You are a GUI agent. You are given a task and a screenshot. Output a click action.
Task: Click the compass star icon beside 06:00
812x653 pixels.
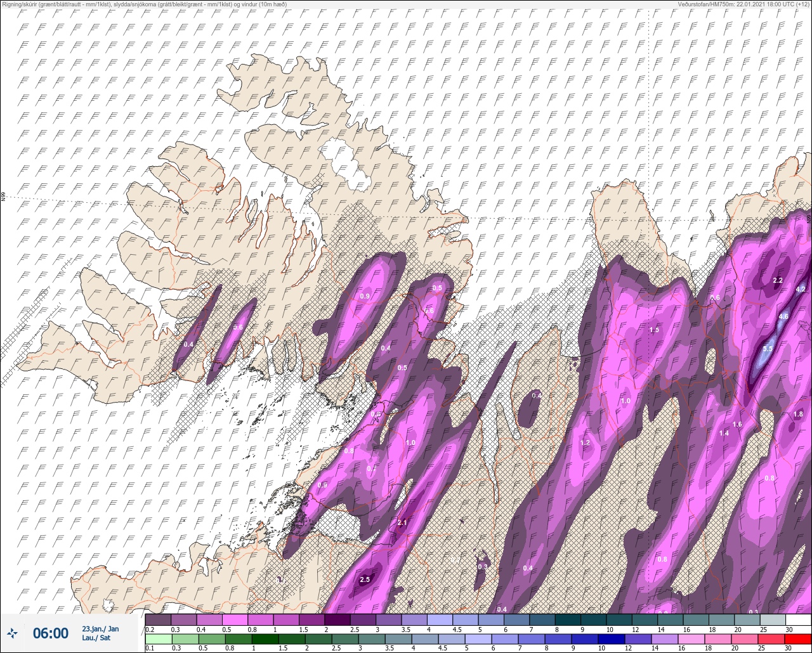pyautogui.click(x=12, y=633)
